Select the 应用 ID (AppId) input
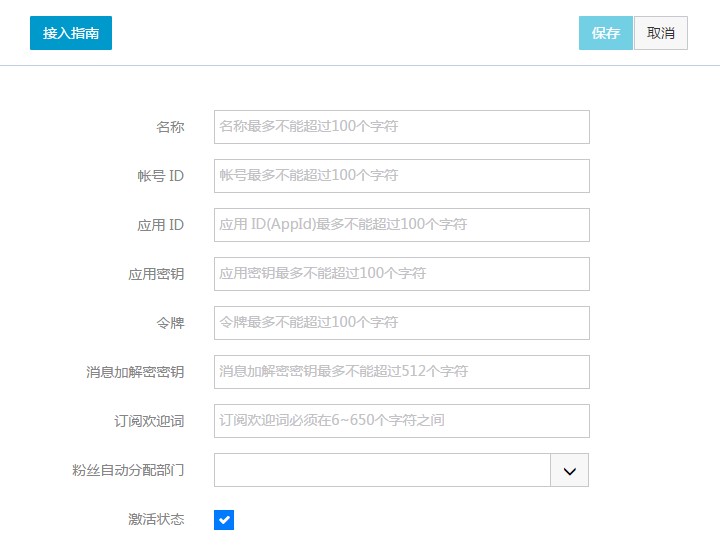Screen dimensions: 720x550 (x=401, y=225)
